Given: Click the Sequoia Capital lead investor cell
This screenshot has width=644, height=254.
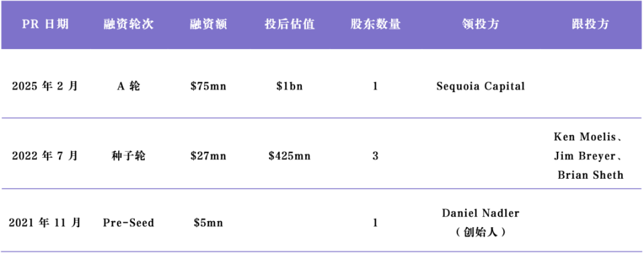Looking at the screenshot, I should point(480,87).
